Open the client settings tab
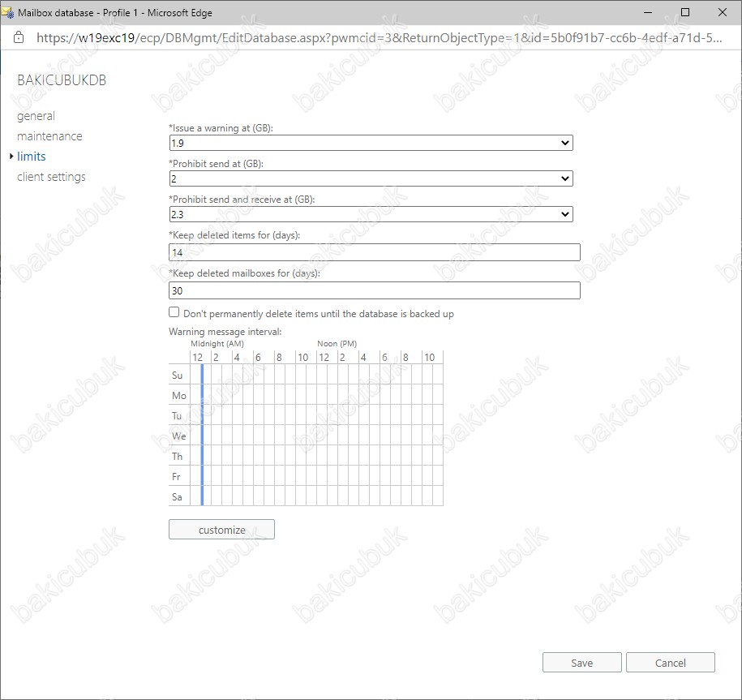Viewport: 742px width, 700px height. pos(51,177)
